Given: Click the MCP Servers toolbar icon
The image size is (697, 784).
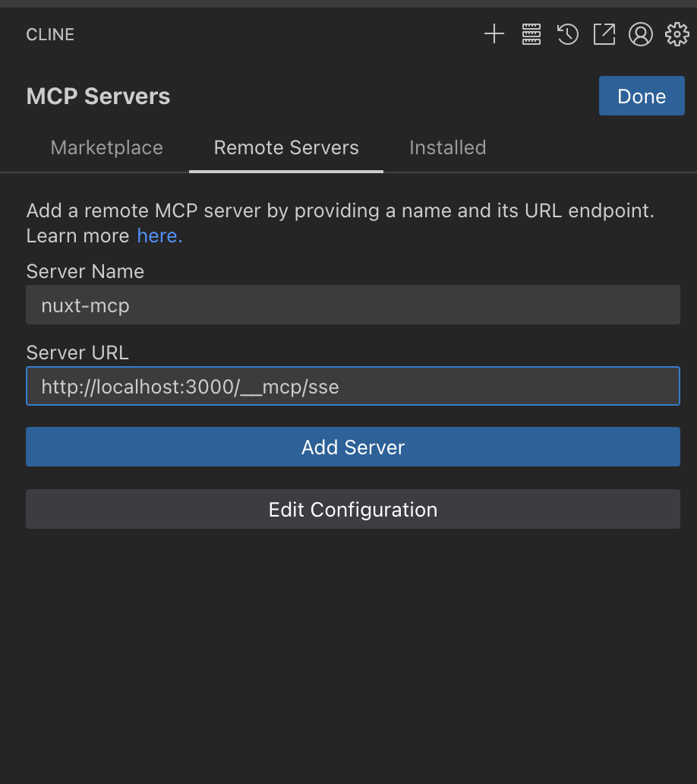Looking at the screenshot, I should (x=531, y=34).
